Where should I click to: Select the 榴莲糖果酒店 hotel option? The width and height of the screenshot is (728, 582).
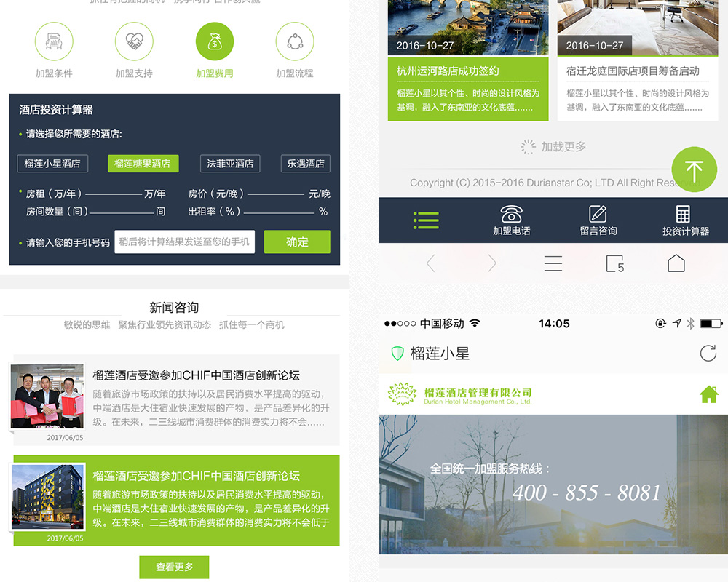click(x=143, y=164)
